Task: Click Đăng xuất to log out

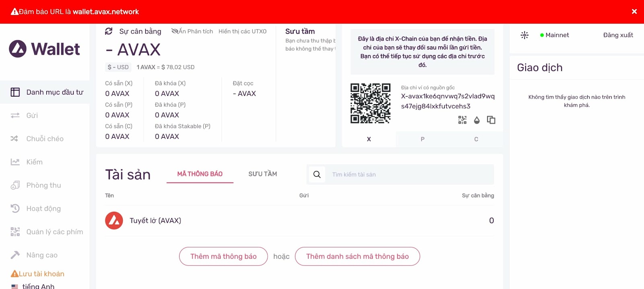Action: click(x=618, y=35)
